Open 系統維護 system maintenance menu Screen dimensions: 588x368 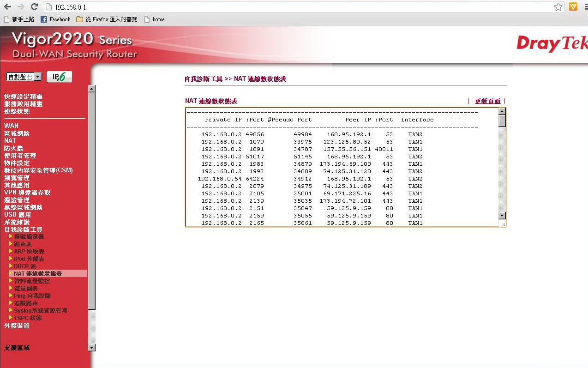[17, 222]
